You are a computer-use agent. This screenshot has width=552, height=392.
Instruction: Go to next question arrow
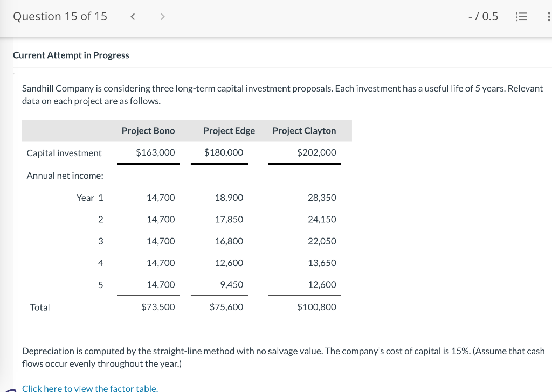tap(162, 17)
